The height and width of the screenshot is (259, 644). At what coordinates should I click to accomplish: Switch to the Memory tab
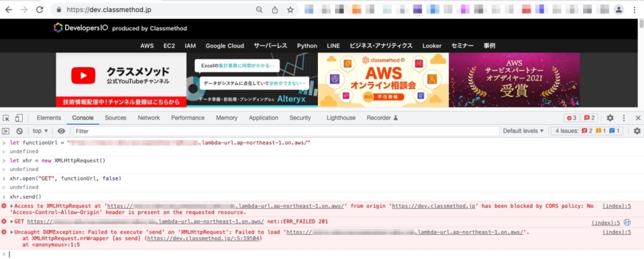(227, 118)
